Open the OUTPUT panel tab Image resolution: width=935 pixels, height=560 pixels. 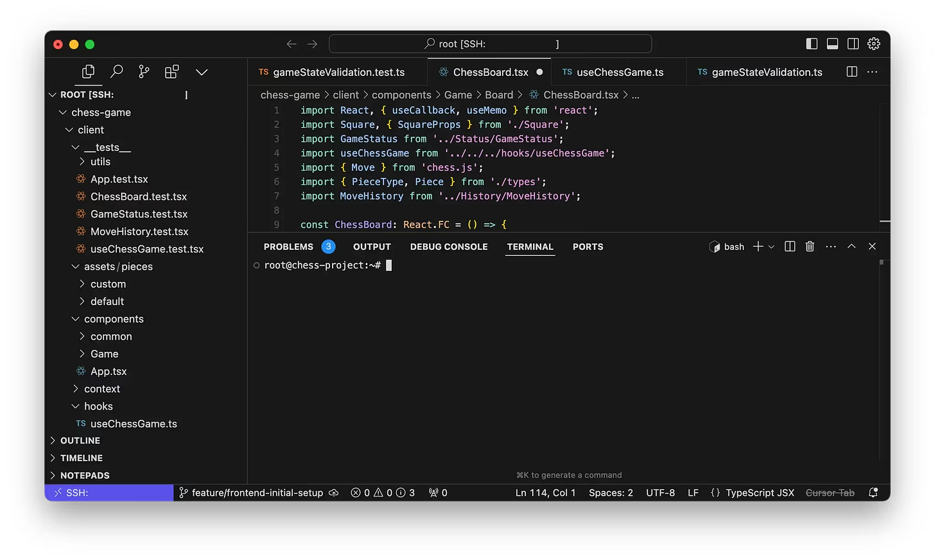[x=371, y=247]
